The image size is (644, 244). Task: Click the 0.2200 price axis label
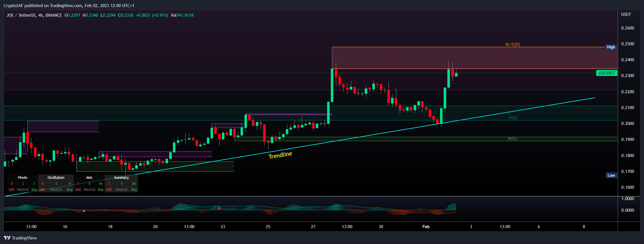pos(628,92)
